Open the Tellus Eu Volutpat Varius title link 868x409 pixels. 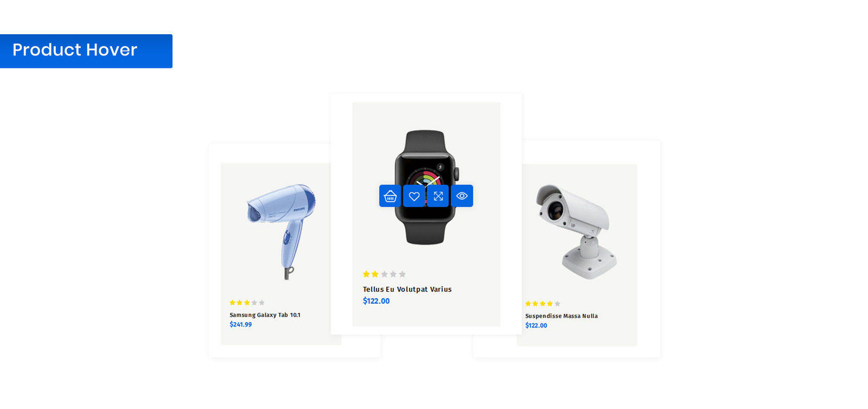pos(407,290)
